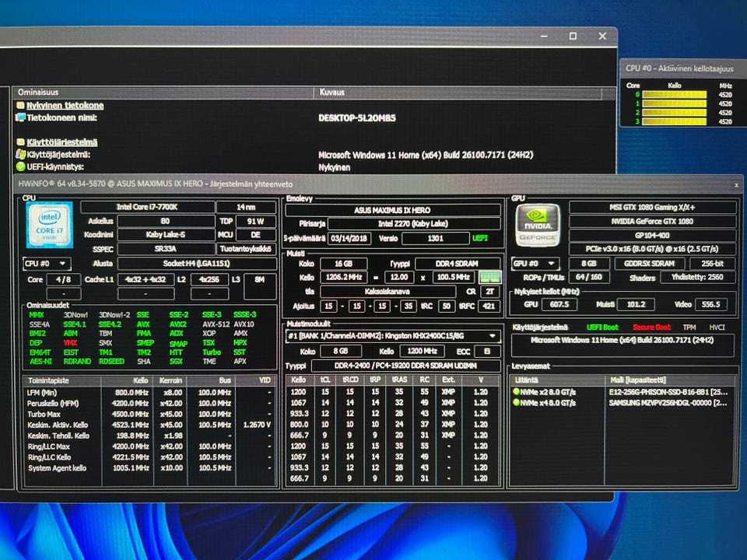Screen dimensions: 747x560
Task: Click the Intel Core i7 logo
Action: (50, 224)
